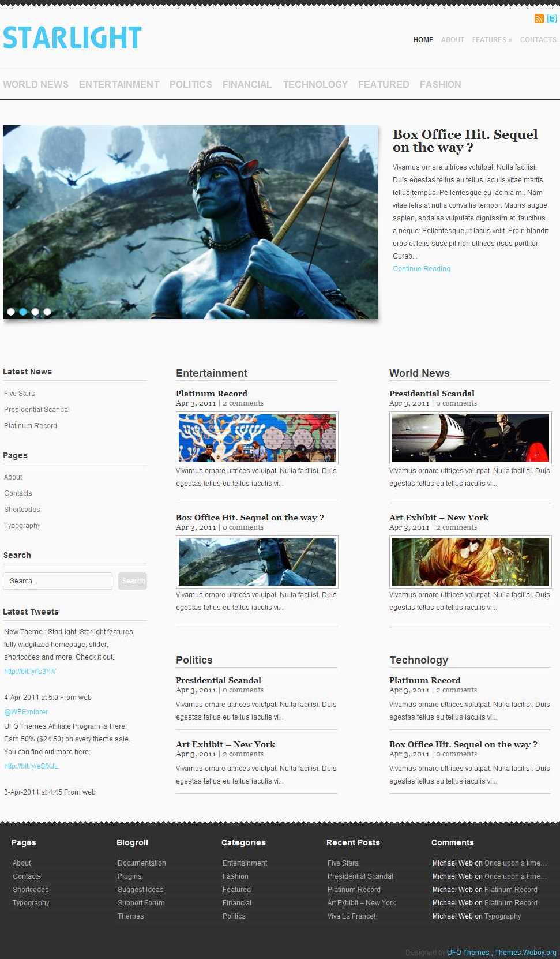Open Themes in footer Blogroll
This screenshot has width=560, height=959.
131,916
